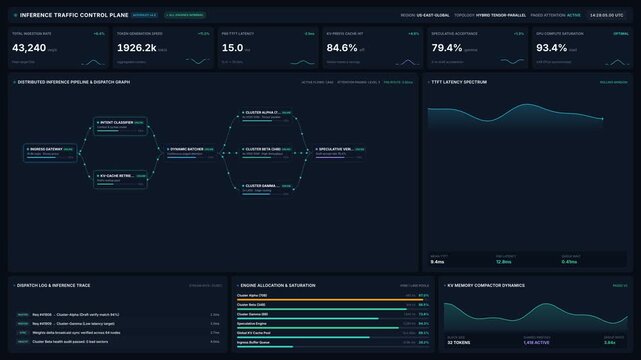The width and height of the screenshot is (641, 360).
Task: Select the Speculative Verifier node
Action: (339, 152)
